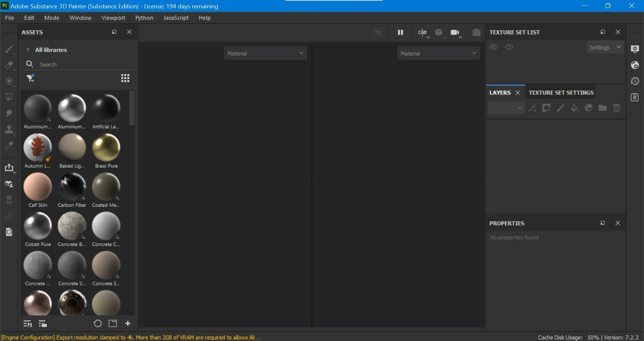Click the camera document icon in left sidebar

tap(9, 232)
